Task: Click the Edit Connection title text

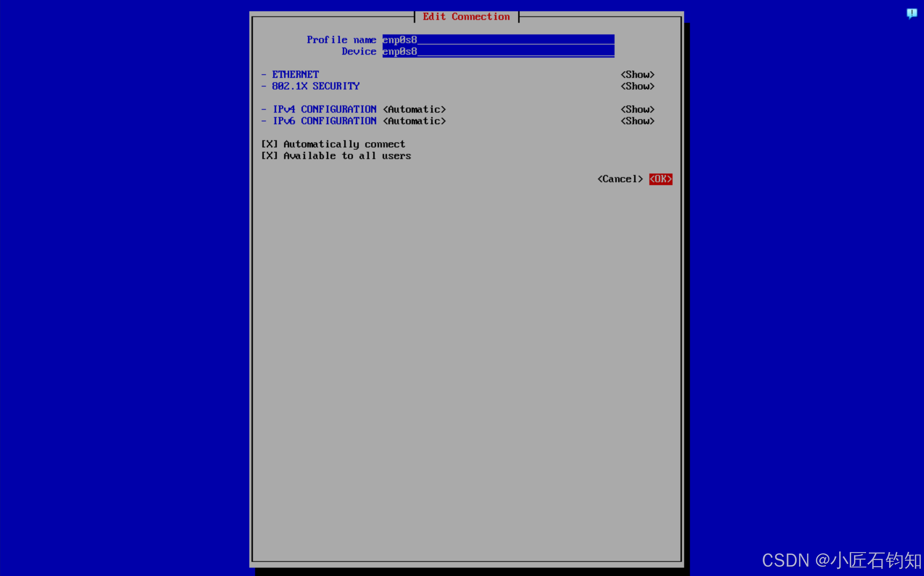Action: click(x=466, y=17)
